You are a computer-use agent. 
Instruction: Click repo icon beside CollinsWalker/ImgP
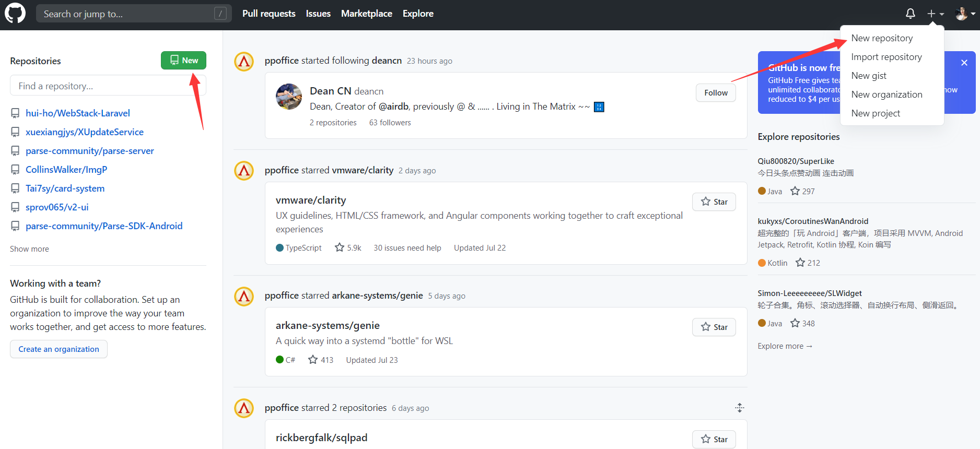coord(15,170)
